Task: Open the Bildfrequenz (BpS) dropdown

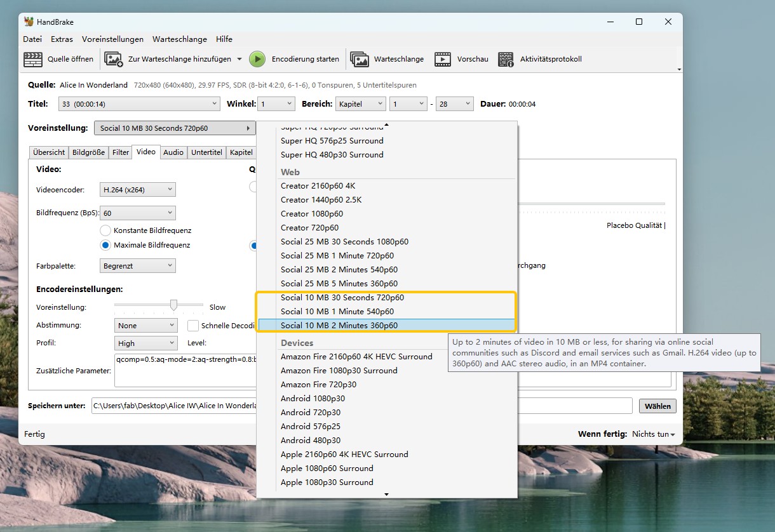Action: pyautogui.click(x=138, y=213)
